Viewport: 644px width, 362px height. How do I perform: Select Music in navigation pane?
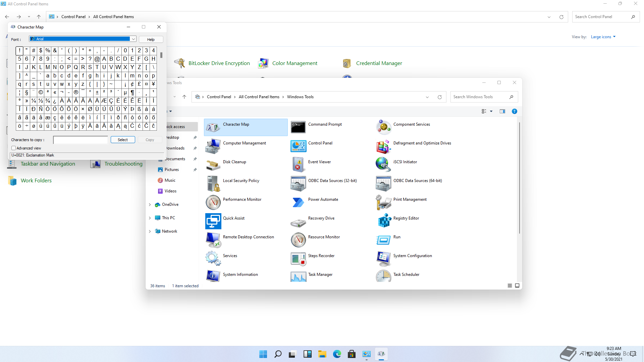pos(170,180)
